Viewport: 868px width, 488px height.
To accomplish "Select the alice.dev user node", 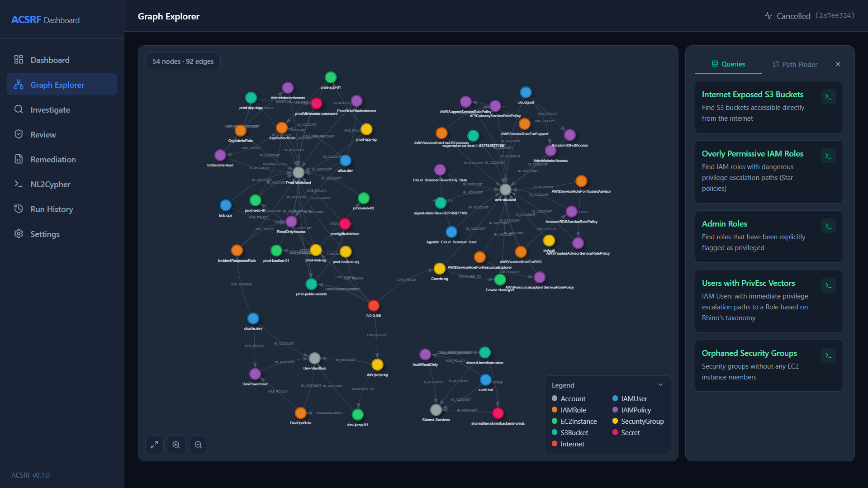I will [x=346, y=161].
